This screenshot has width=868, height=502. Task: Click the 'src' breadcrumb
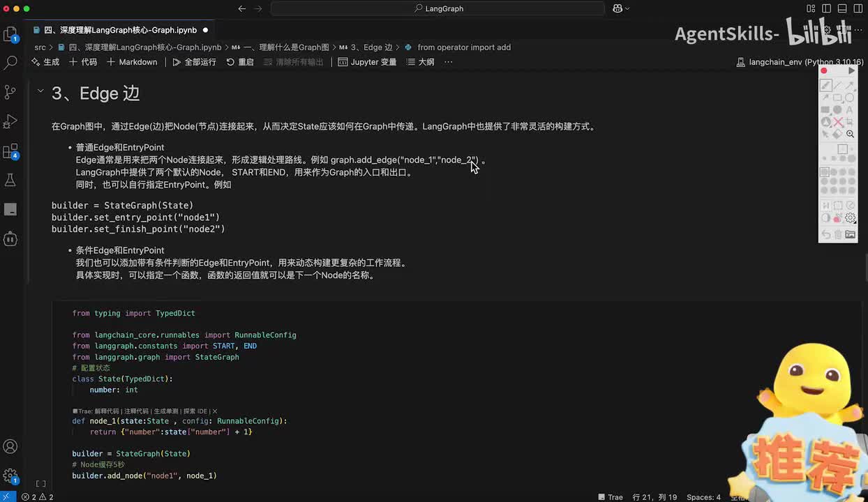pos(40,47)
